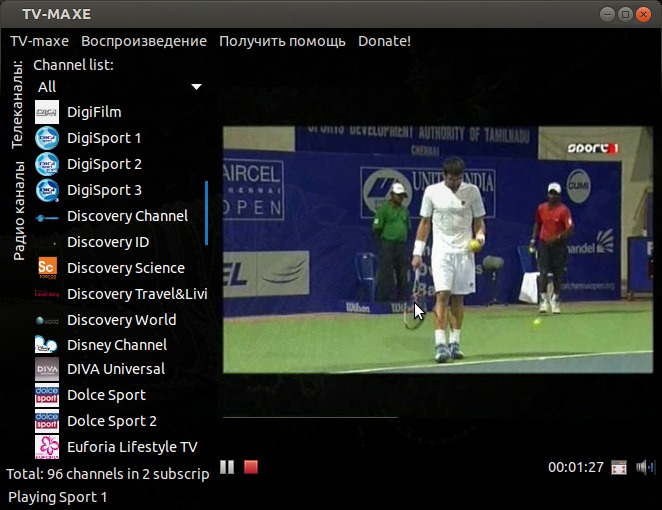Select Dolce Sport channel name
The image size is (662, 510).
(x=106, y=395)
